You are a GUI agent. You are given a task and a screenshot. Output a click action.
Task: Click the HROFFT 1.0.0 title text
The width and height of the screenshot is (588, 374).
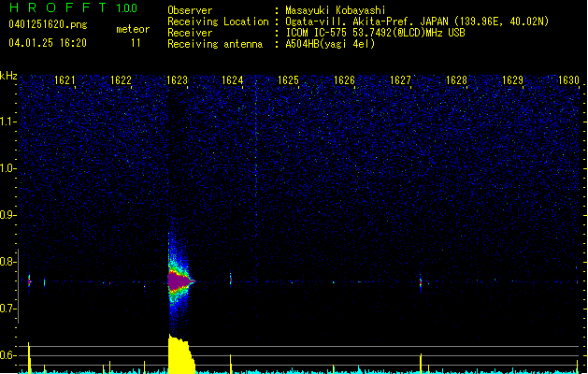coord(74,7)
